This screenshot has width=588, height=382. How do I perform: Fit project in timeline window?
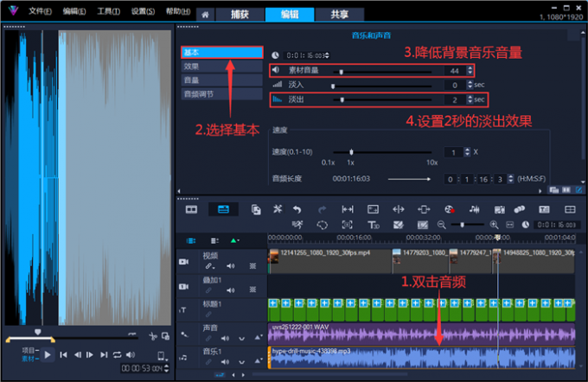click(x=509, y=225)
